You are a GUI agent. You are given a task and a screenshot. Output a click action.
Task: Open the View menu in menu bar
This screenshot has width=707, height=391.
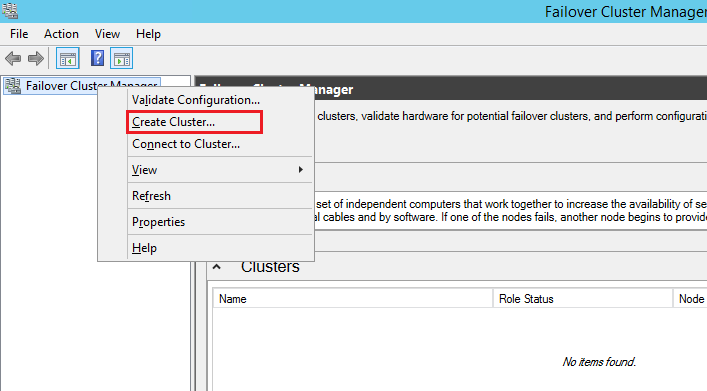click(107, 34)
